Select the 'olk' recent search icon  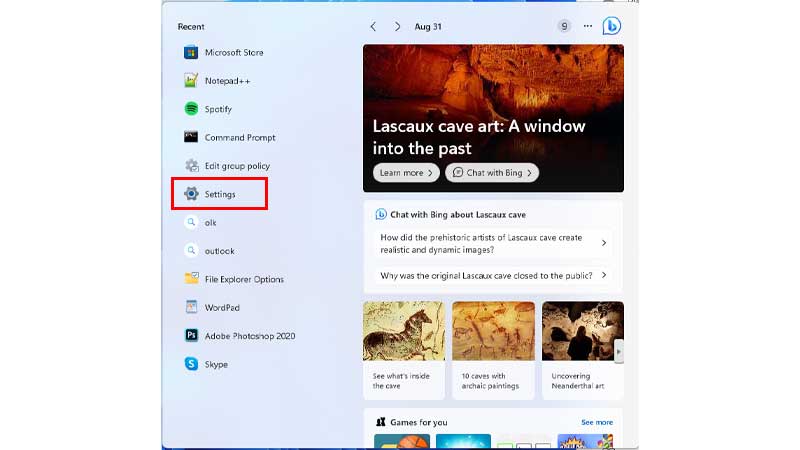(191, 222)
